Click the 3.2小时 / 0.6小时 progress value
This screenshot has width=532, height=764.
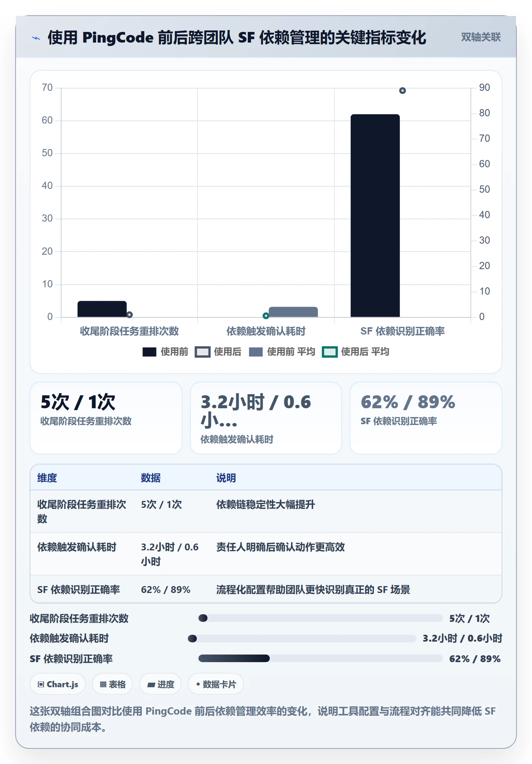[x=462, y=638]
